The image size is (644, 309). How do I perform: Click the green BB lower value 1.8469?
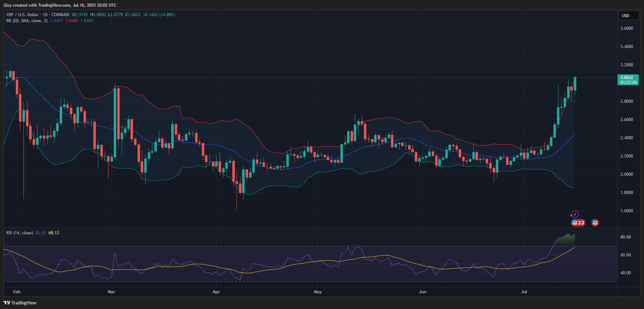(87, 21)
